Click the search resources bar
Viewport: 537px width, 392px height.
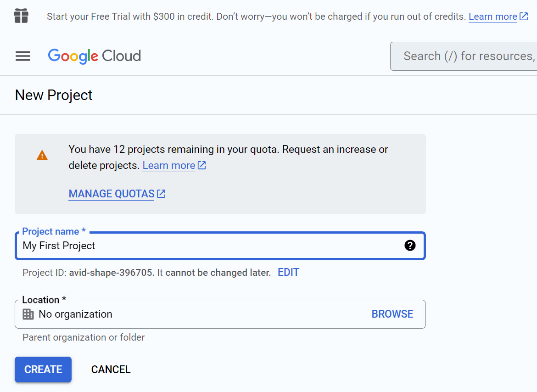click(464, 56)
